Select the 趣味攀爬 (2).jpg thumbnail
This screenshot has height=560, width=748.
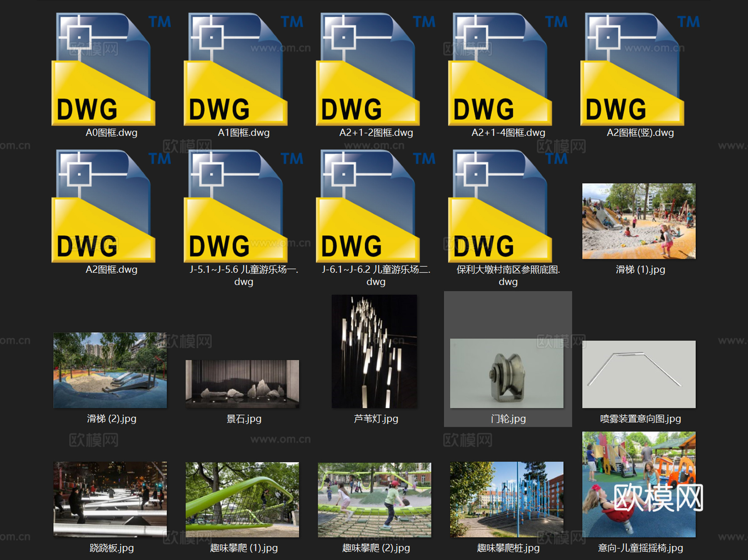click(374, 500)
